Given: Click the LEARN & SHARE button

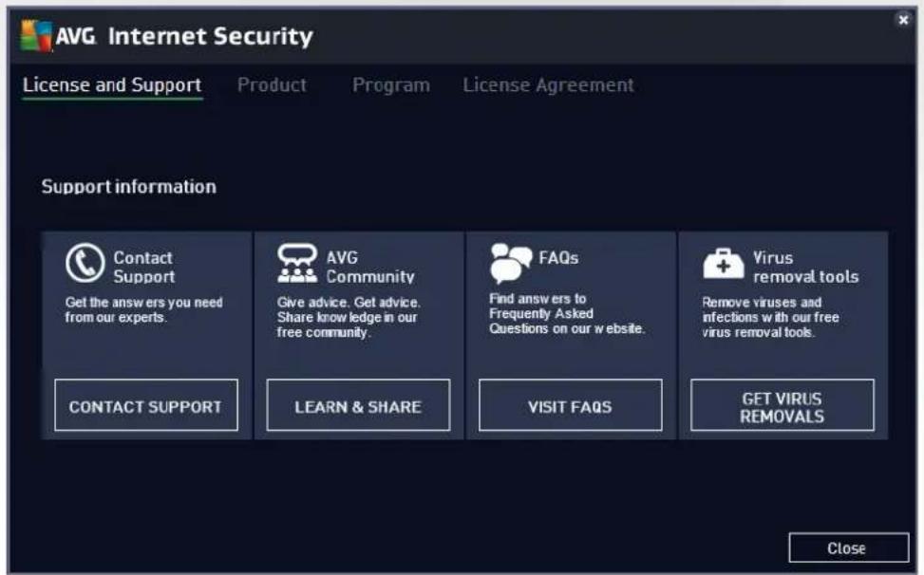Looking at the screenshot, I should [358, 405].
